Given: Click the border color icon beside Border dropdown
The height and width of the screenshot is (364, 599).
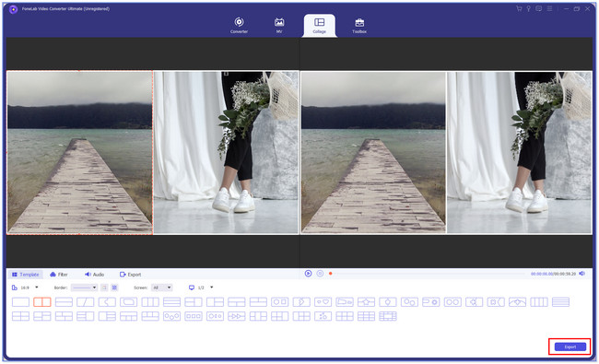Looking at the screenshot, I should coord(104,288).
